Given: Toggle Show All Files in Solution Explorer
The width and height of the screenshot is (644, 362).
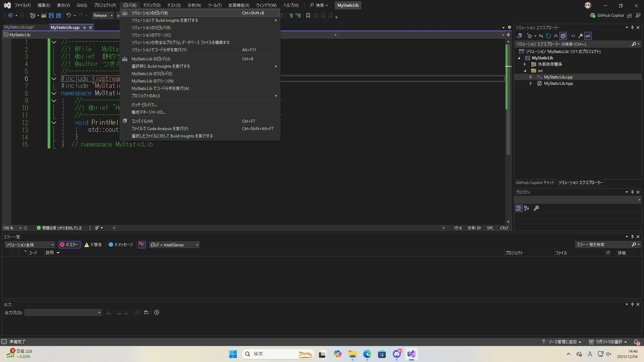Looking at the screenshot, I should pyautogui.click(x=563, y=36).
